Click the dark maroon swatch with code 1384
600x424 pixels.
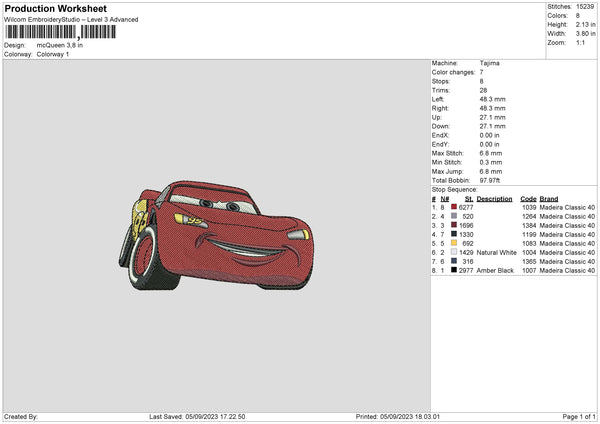pyautogui.click(x=453, y=225)
